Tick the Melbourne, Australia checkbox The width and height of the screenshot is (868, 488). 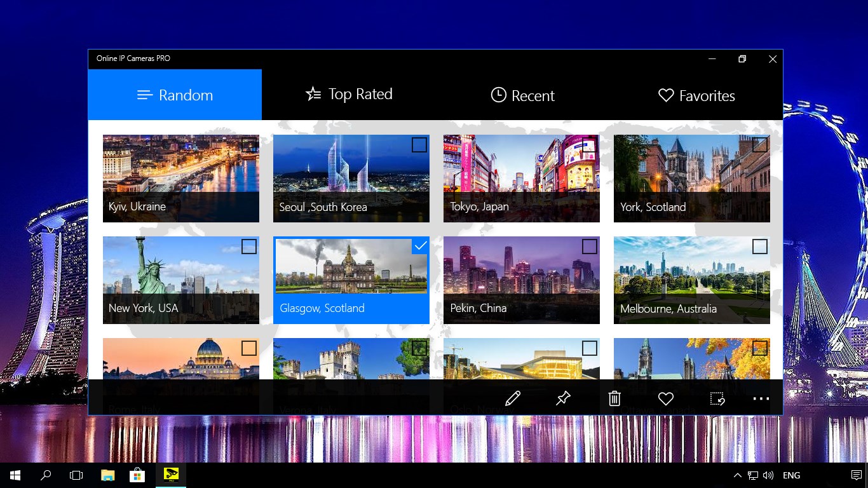[760, 246]
